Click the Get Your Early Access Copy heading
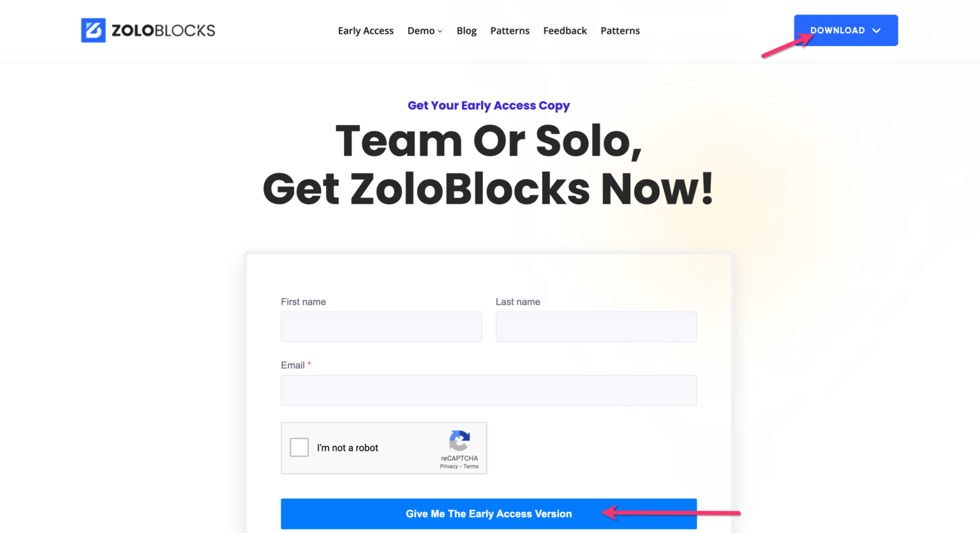 (489, 105)
